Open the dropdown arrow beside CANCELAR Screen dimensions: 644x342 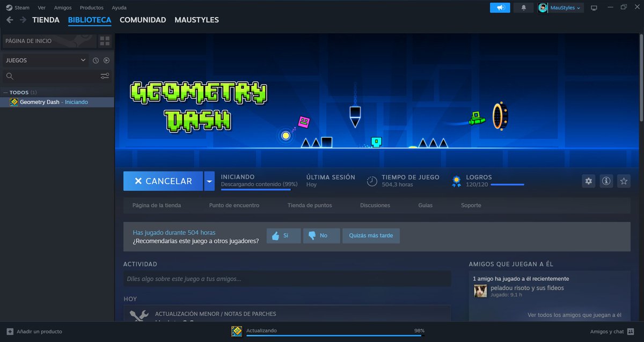(x=209, y=181)
